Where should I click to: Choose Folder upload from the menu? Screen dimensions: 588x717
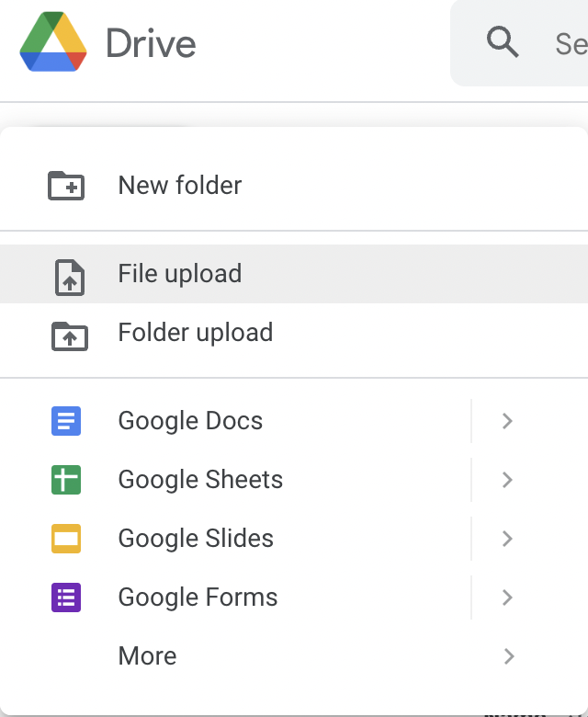coord(196,333)
